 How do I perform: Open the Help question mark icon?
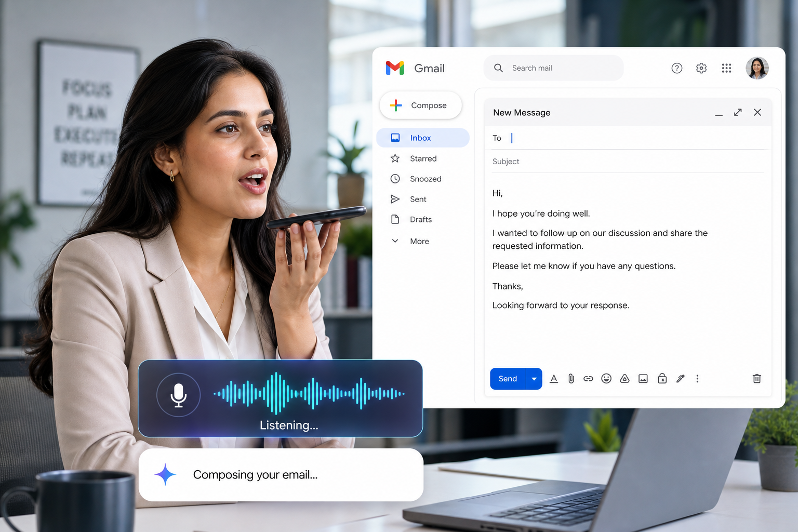click(x=676, y=68)
